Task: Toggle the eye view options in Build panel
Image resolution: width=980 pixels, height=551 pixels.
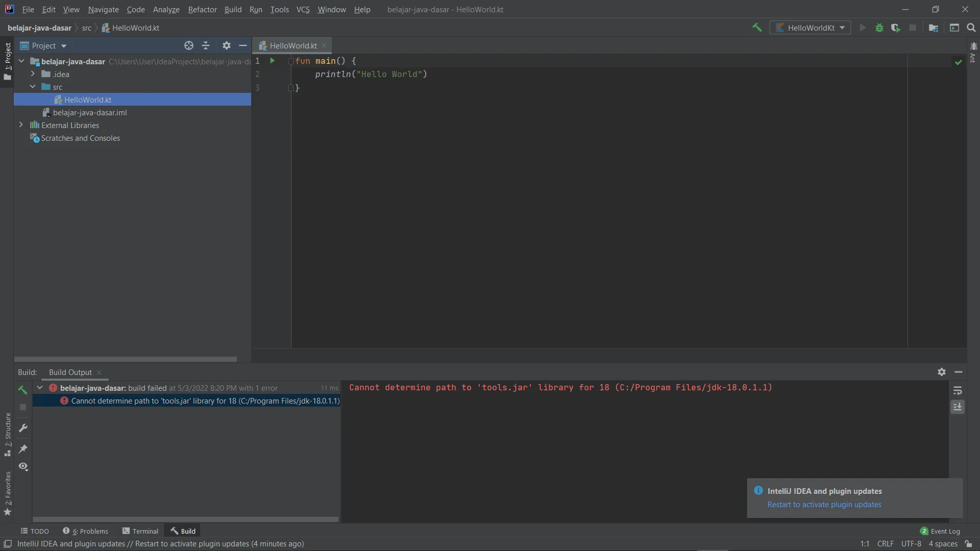Action: coord(23,466)
